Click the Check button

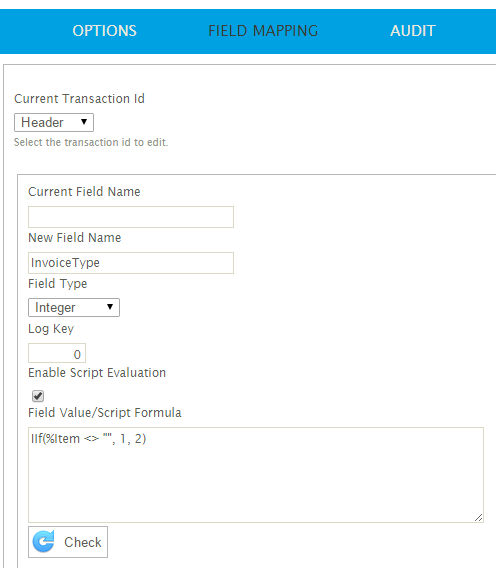point(68,542)
